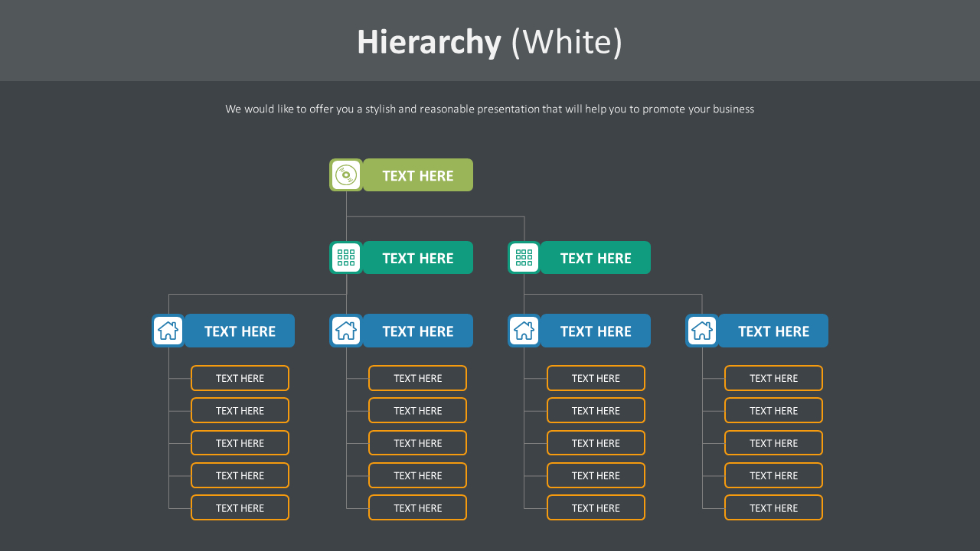Image resolution: width=980 pixels, height=551 pixels.
Task: Select the right teal grid icon
Action: pos(524,258)
